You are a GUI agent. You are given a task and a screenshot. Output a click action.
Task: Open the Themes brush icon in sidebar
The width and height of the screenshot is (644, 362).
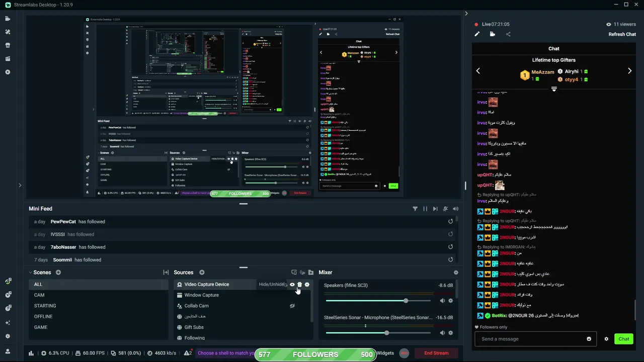(8, 32)
